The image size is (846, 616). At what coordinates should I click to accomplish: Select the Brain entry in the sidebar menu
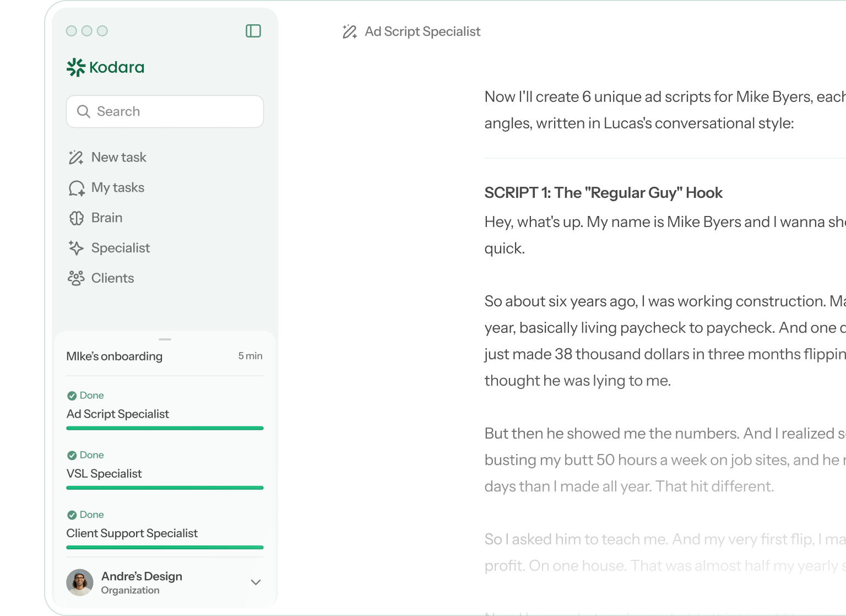pyautogui.click(x=106, y=218)
